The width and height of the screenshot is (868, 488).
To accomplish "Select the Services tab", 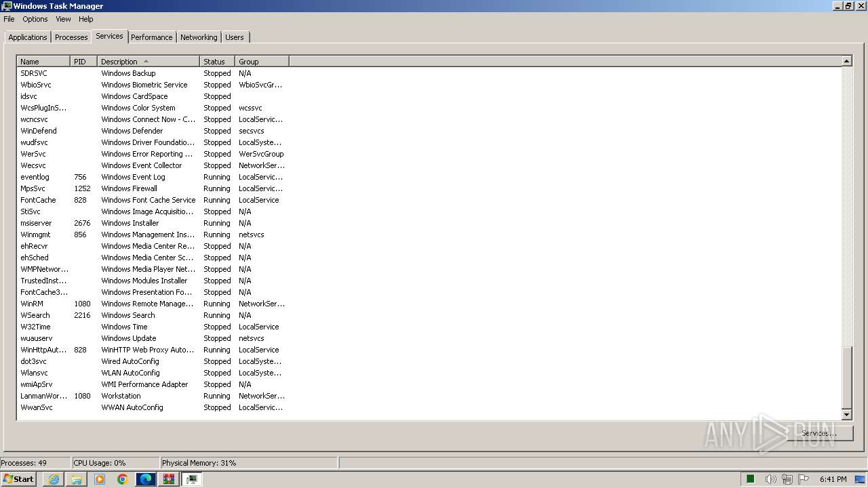I will [109, 36].
